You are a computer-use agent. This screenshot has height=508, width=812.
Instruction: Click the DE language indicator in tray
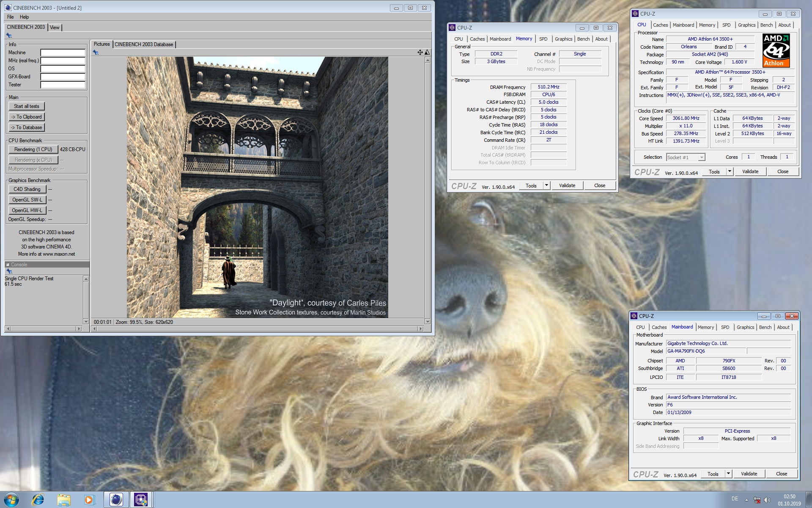tap(735, 499)
